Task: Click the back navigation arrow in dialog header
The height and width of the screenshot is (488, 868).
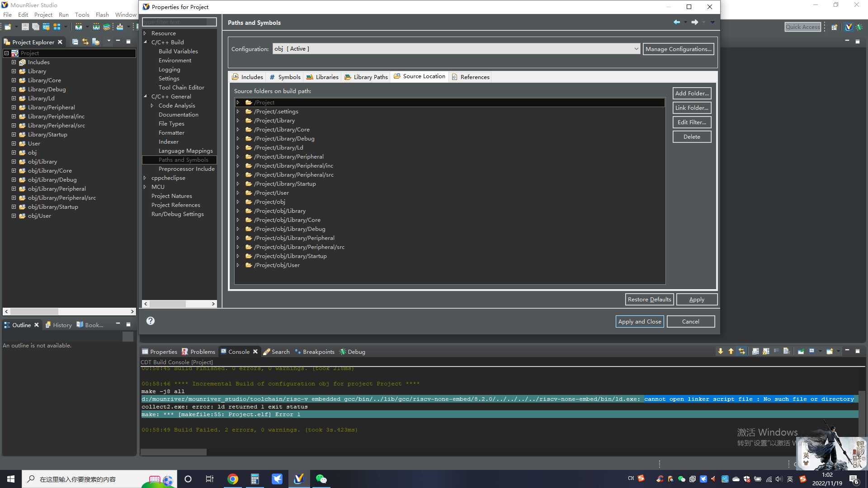Action: pyautogui.click(x=677, y=22)
